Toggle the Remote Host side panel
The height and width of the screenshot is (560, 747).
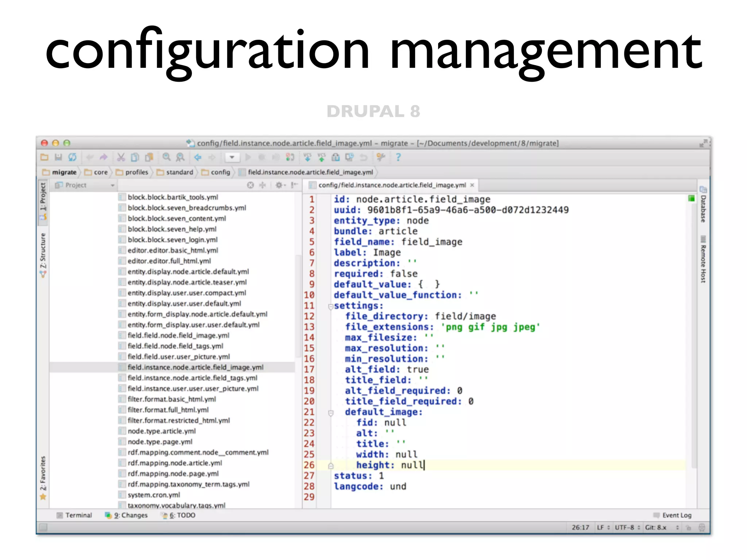(703, 259)
